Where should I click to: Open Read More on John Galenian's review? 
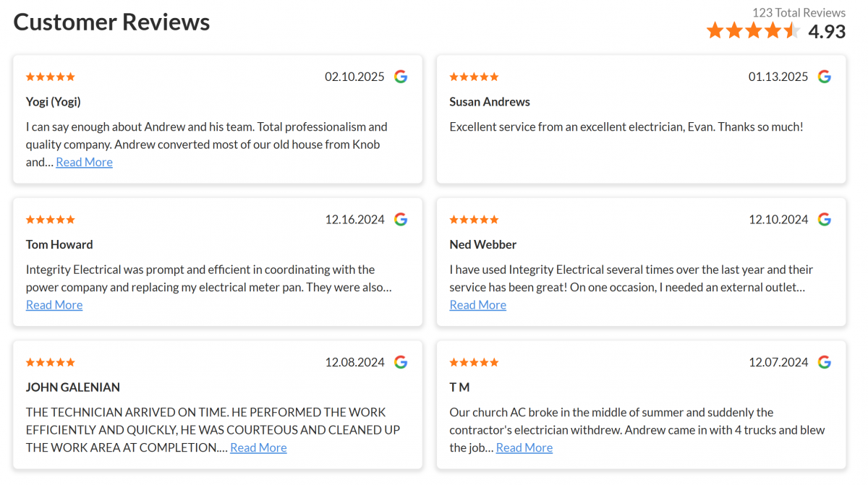coord(258,447)
